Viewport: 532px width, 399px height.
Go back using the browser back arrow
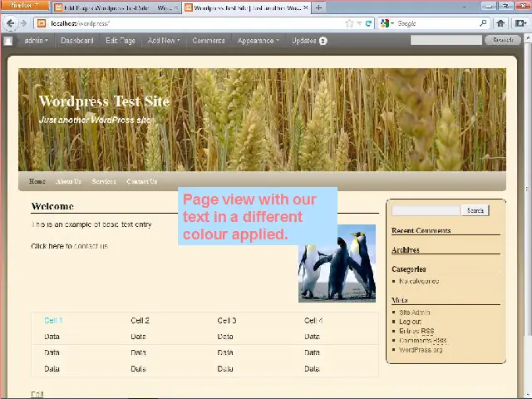pyautogui.click(x=10, y=23)
